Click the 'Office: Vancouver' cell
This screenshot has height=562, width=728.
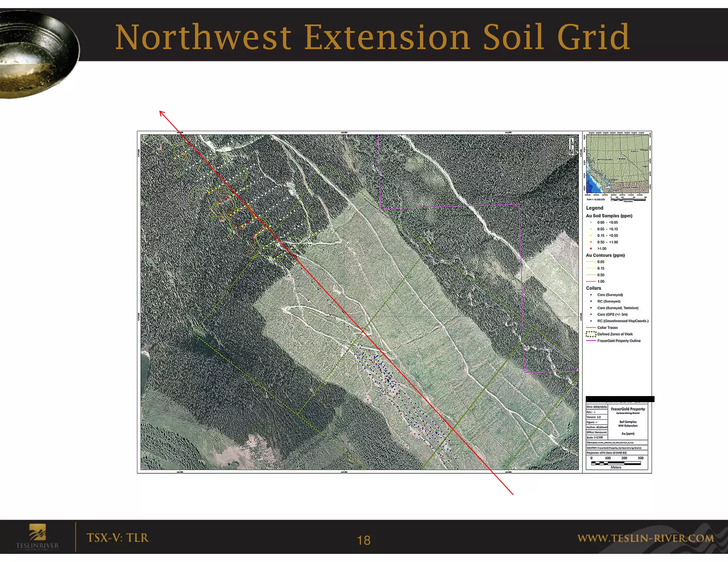point(597,432)
